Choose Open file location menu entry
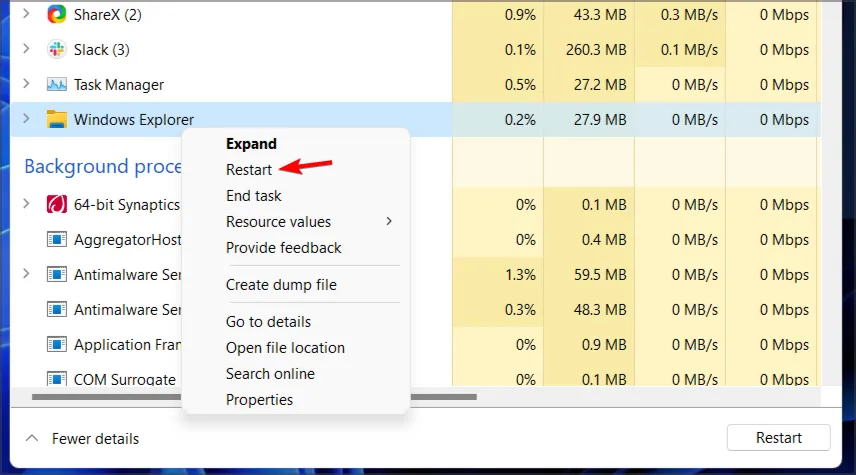Image resolution: width=856 pixels, height=475 pixels. point(285,348)
